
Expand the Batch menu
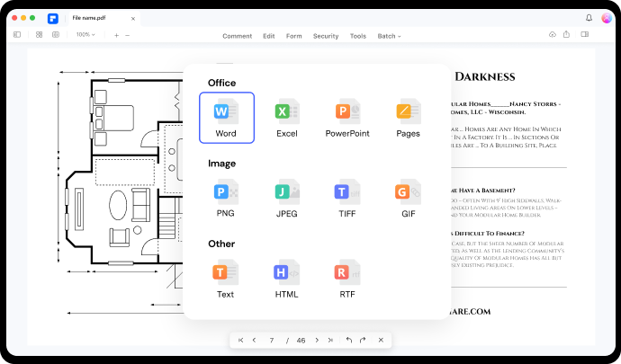coord(389,36)
